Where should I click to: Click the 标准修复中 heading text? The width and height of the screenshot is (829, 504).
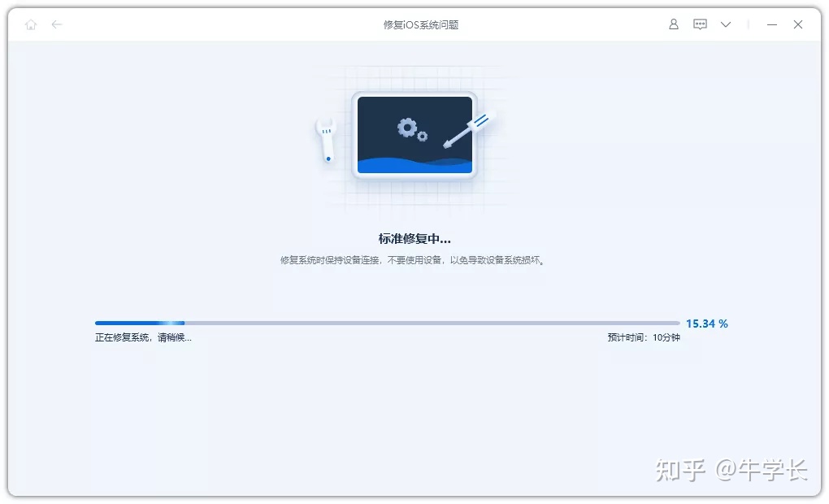tap(415, 238)
